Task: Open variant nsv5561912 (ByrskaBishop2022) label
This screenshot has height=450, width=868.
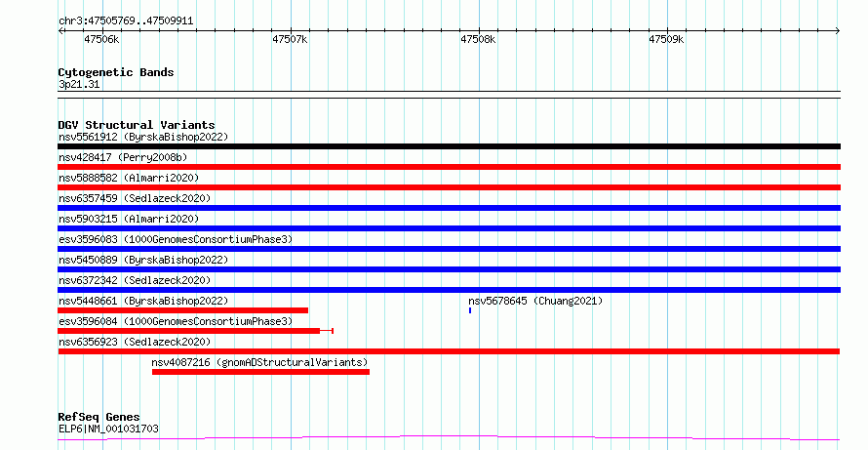Action: point(143,137)
